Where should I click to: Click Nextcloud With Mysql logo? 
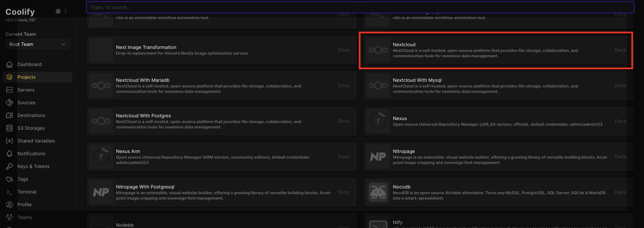coord(378,86)
